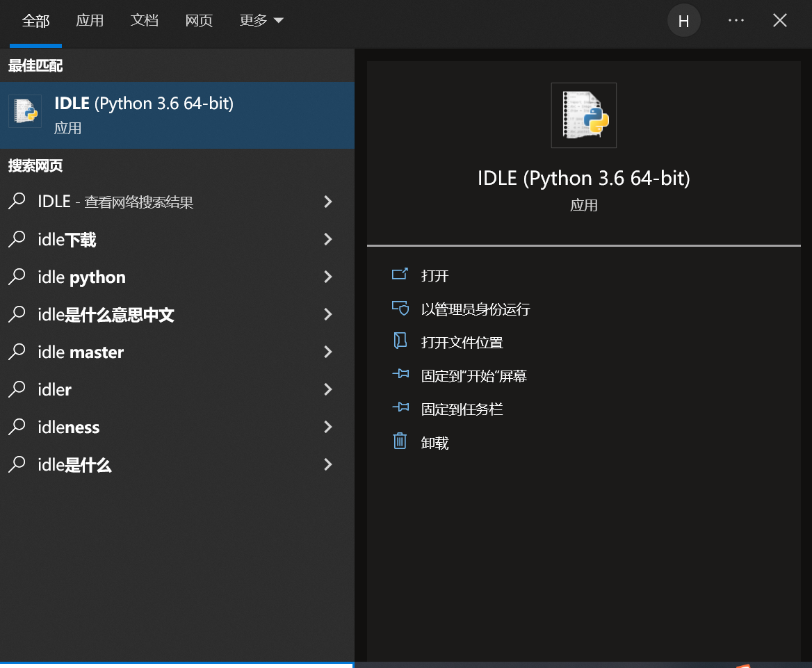
Task: Open the three-dot options menu
Action: click(x=736, y=20)
